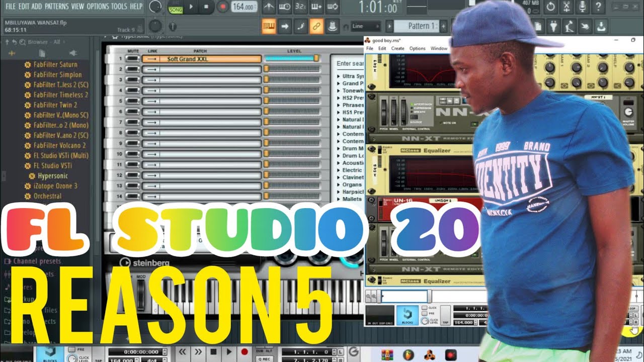Image resolution: width=644 pixels, height=362 pixels.
Task: Select FabFilter Simplon in browser
Action: click(x=57, y=74)
